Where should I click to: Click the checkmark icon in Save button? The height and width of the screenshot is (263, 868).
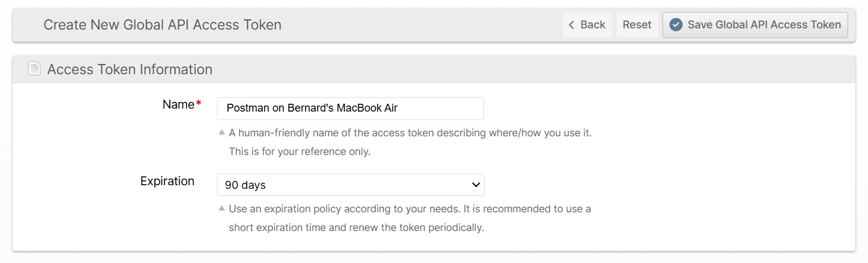pos(676,25)
